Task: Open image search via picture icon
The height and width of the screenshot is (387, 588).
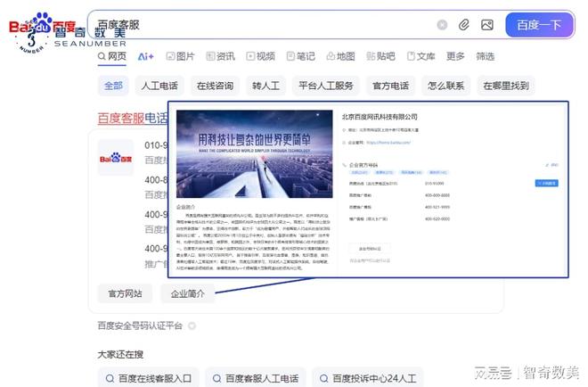Action: (487, 25)
